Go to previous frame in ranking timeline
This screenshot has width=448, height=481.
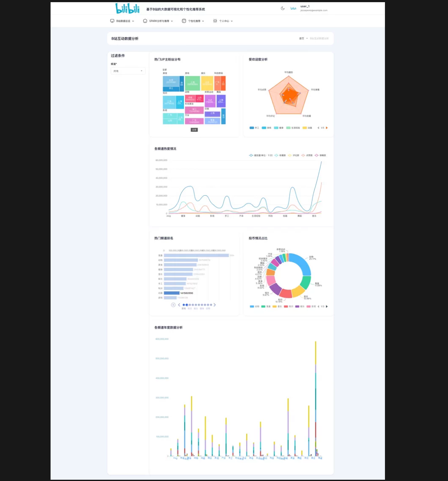tap(179, 305)
